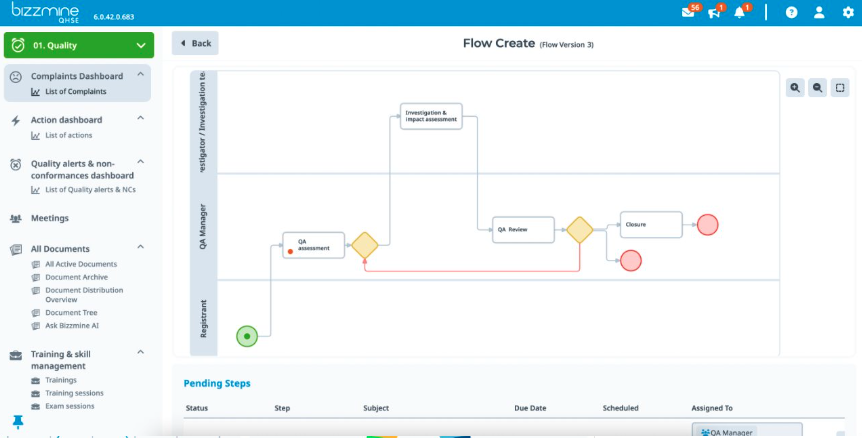Zoom out of the flow diagram
This screenshot has width=862, height=438.
tap(817, 88)
